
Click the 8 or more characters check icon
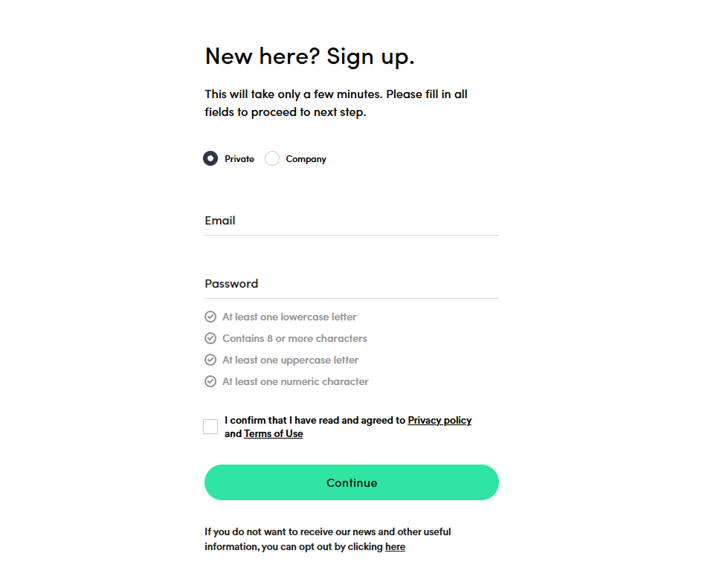(210, 338)
